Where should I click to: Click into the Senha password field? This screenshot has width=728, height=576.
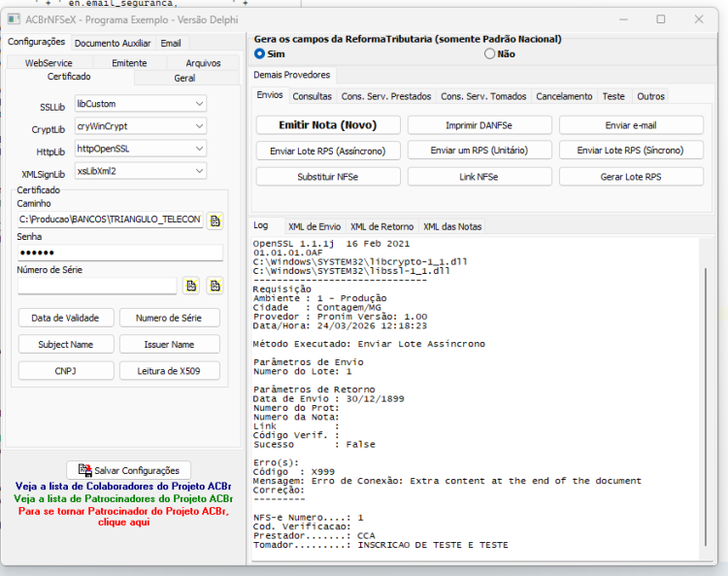point(120,253)
